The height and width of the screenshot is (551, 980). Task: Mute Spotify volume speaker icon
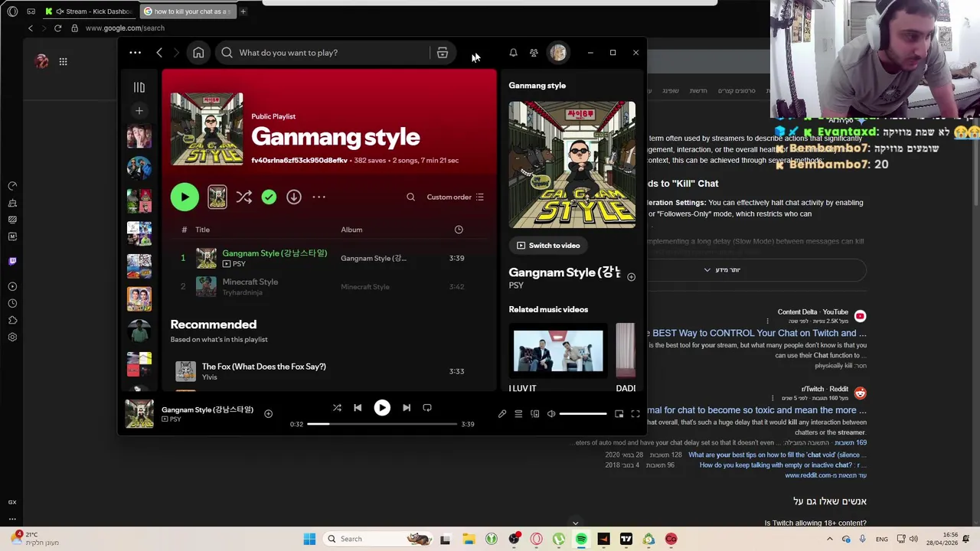tap(551, 414)
